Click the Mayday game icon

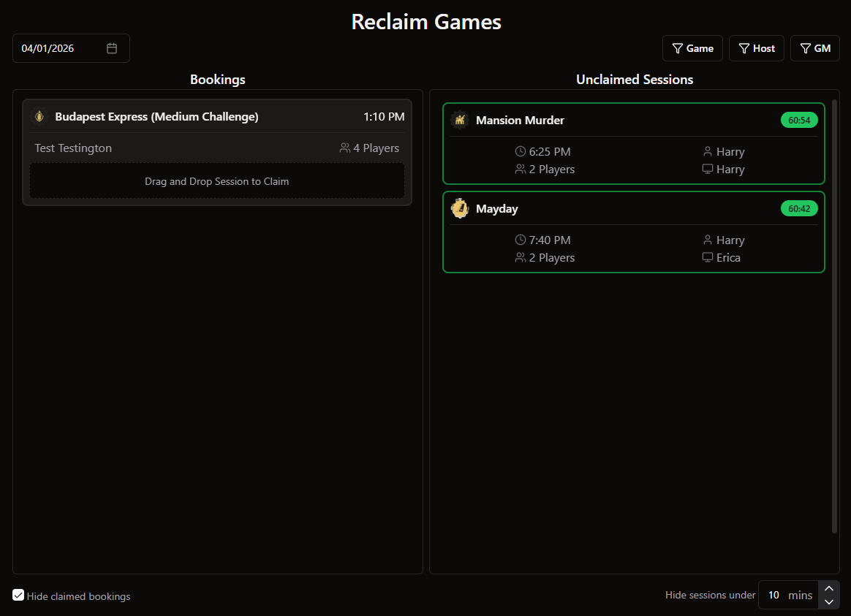[460, 208]
